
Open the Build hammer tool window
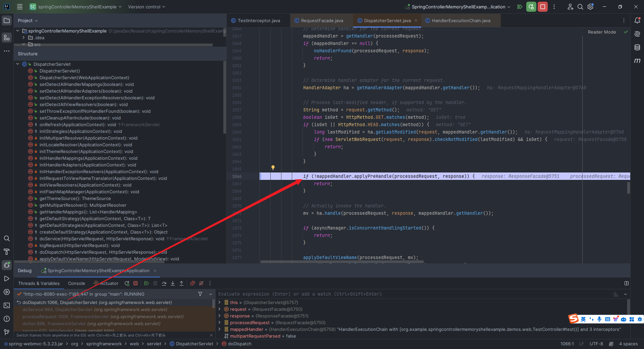7,252
